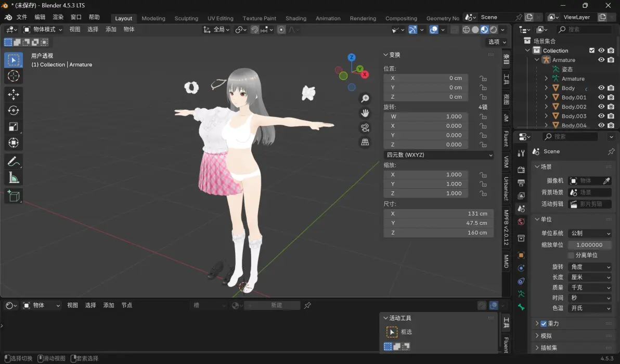Open the Bone properties tab
Screen dimensions: 620x364
tap(521, 307)
